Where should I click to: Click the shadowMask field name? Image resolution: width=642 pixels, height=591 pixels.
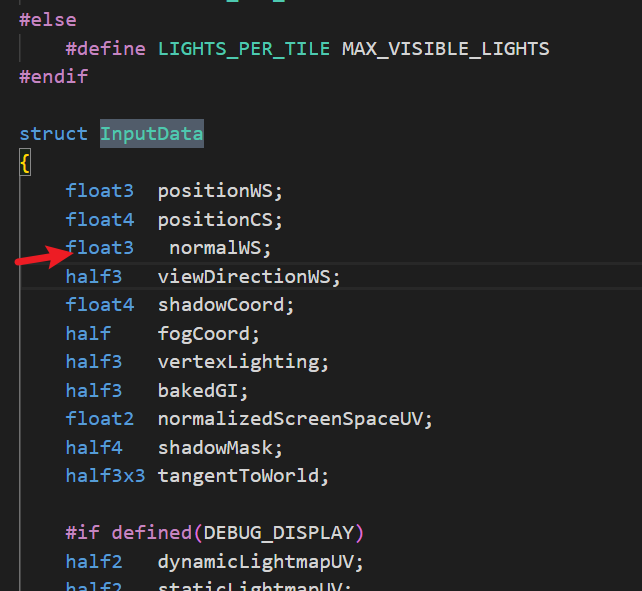click(x=220, y=447)
